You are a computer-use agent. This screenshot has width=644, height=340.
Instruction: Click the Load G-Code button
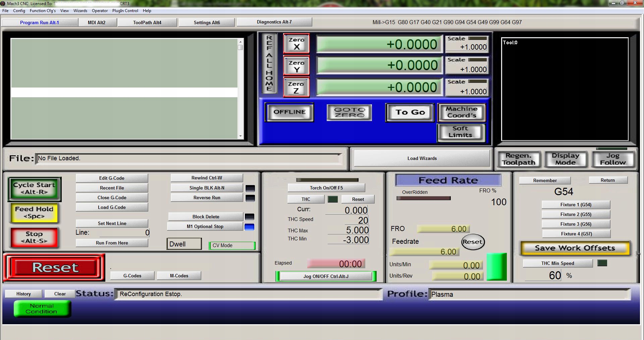click(112, 207)
